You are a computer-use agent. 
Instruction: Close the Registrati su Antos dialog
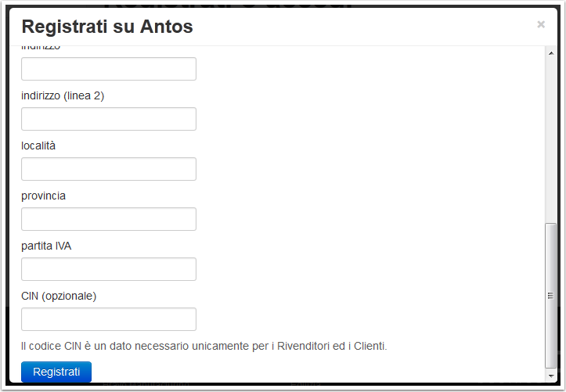click(x=541, y=24)
